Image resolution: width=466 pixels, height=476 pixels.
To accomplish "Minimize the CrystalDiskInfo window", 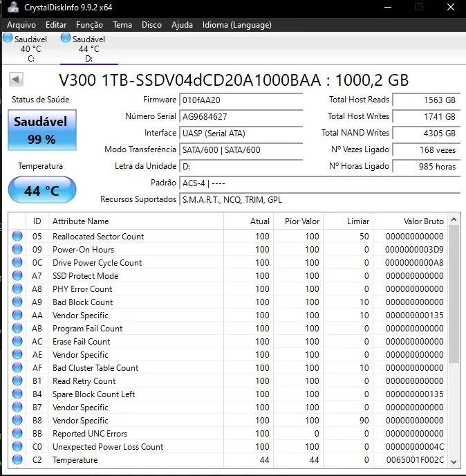I will tap(388, 7).
